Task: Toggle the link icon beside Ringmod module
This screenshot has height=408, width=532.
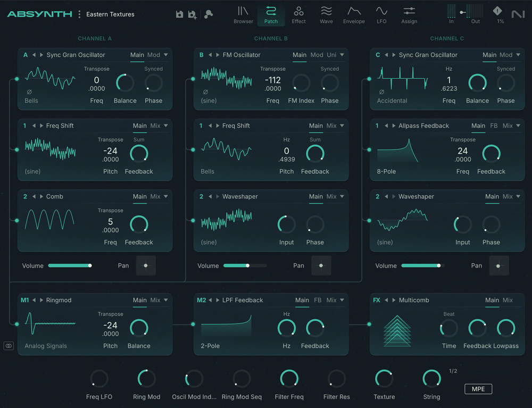Action: (9, 346)
